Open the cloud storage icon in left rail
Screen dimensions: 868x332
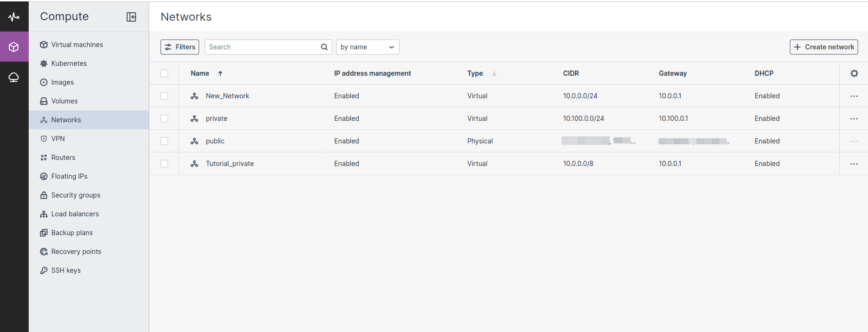click(14, 77)
